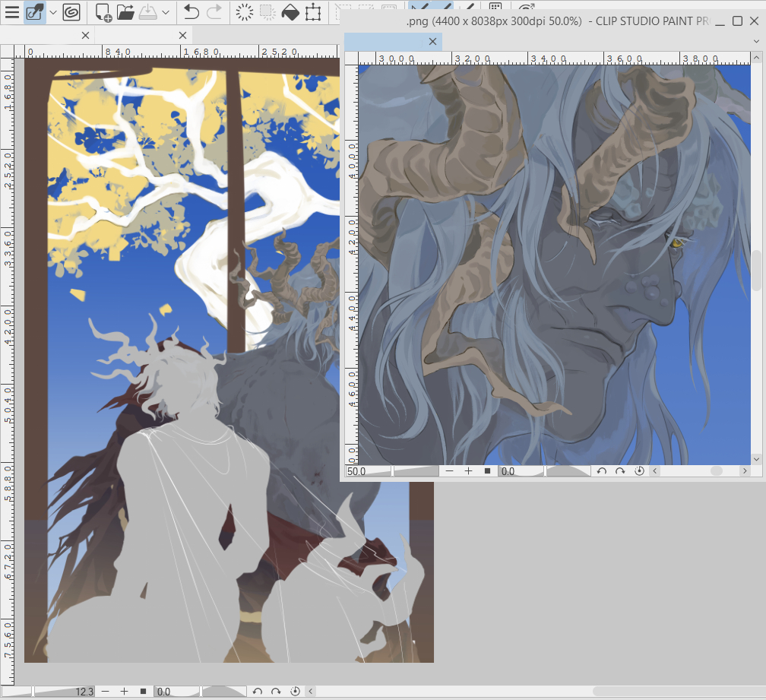Open the hamburger main menu
766x700 pixels.
coord(12,12)
